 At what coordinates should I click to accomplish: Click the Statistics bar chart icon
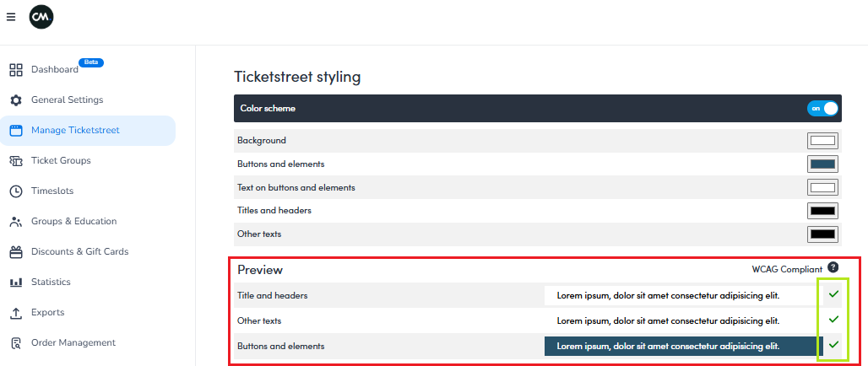[15, 283]
